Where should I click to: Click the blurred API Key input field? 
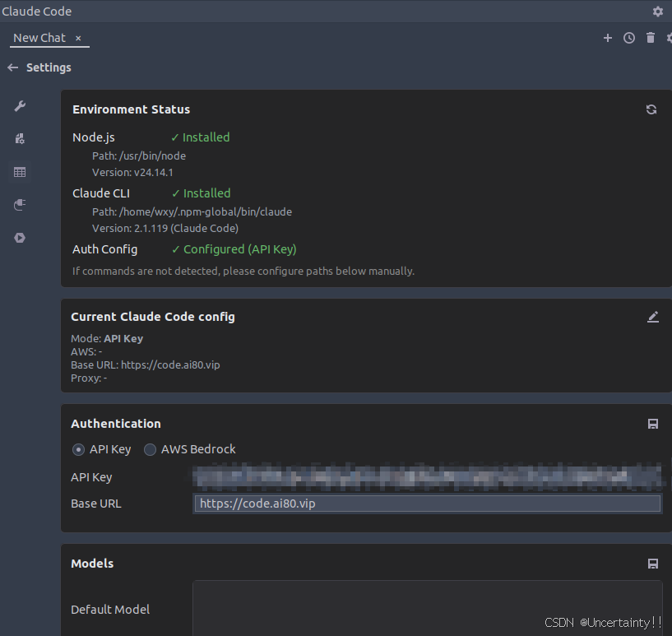pyautogui.click(x=427, y=477)
